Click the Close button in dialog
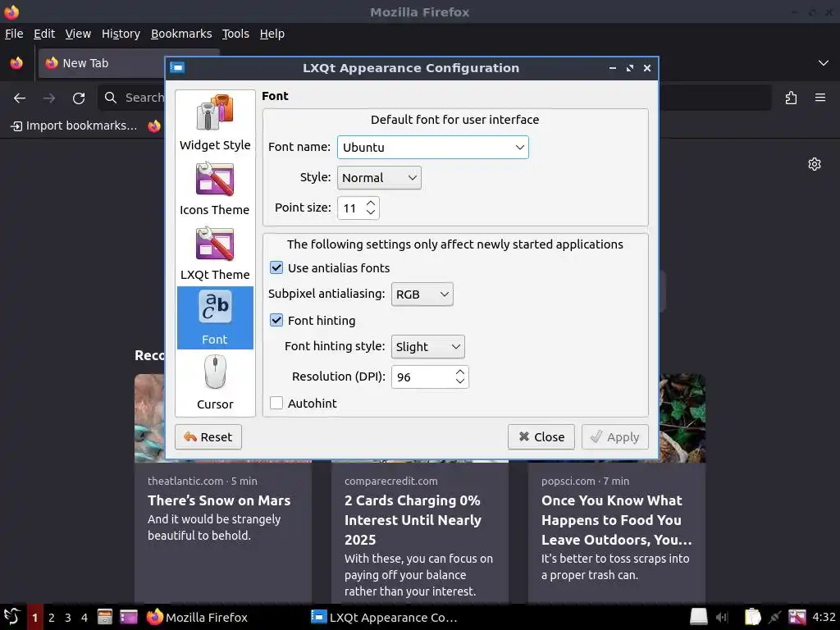Image resolution: width=840 pixels, height=630 pixels. [x=541, y=437]
